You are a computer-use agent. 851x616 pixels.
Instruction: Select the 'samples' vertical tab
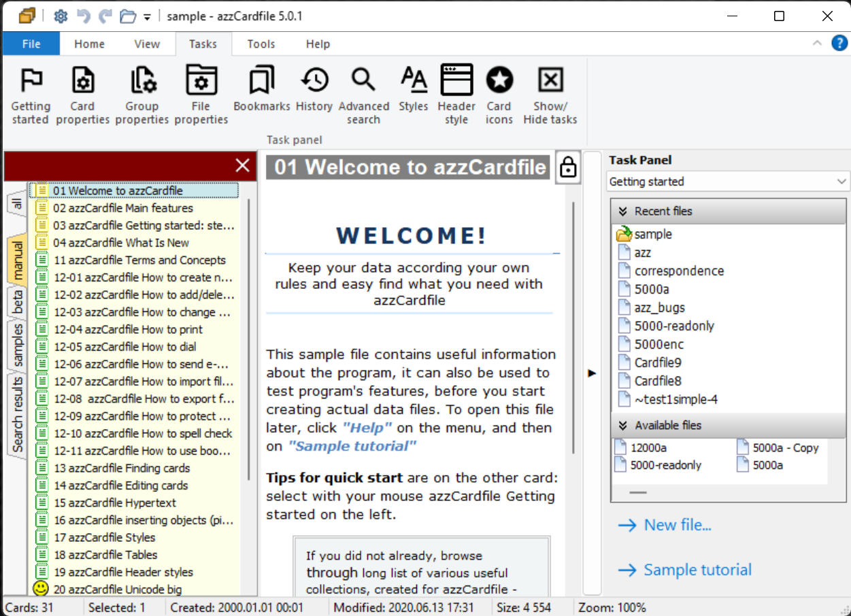tap(17, 346)
